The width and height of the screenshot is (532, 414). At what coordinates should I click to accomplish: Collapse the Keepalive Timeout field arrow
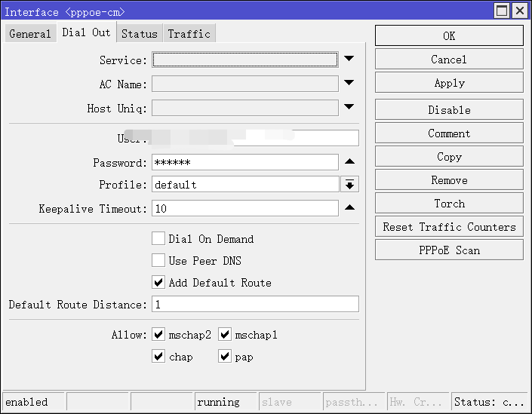(349, 208)
